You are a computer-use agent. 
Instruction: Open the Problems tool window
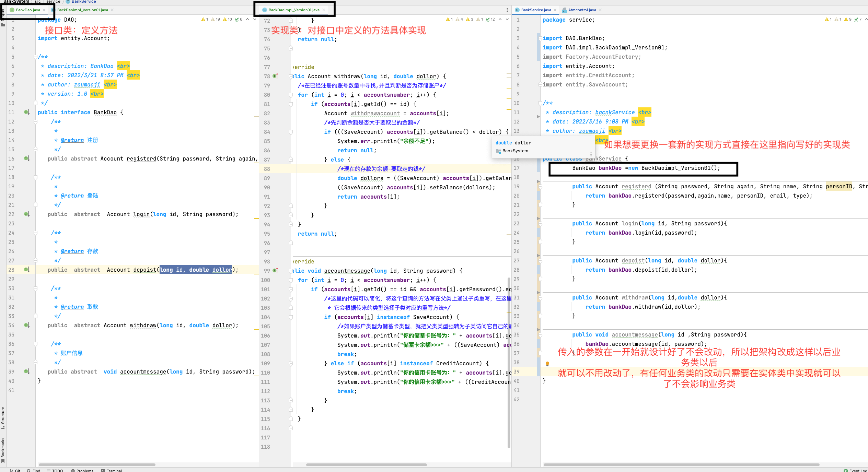coord(82,470)
